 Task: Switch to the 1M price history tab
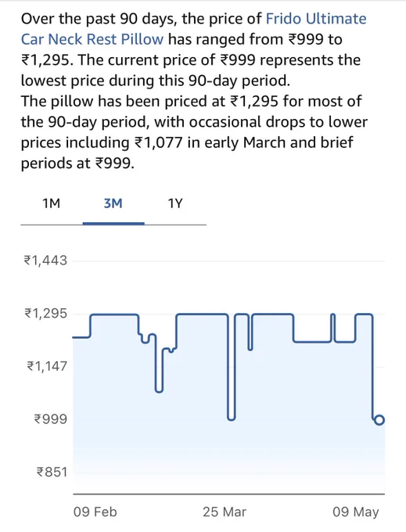coord(51,203)
